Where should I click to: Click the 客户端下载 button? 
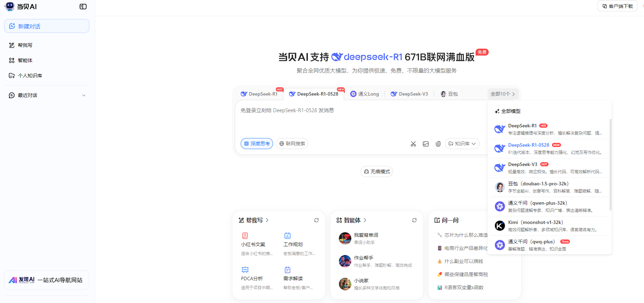pyautogui.click(x=617, y=6)
